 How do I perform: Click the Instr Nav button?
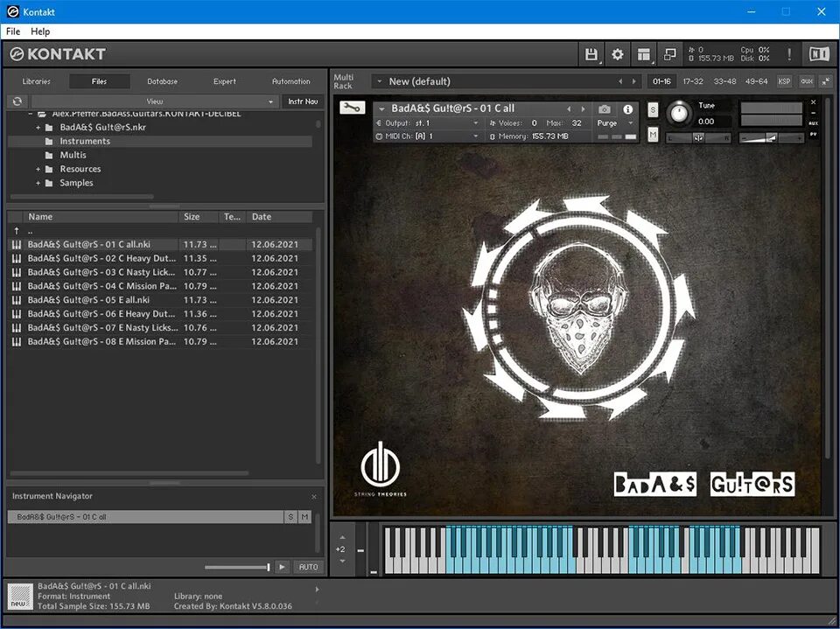(x=303, y=101)
